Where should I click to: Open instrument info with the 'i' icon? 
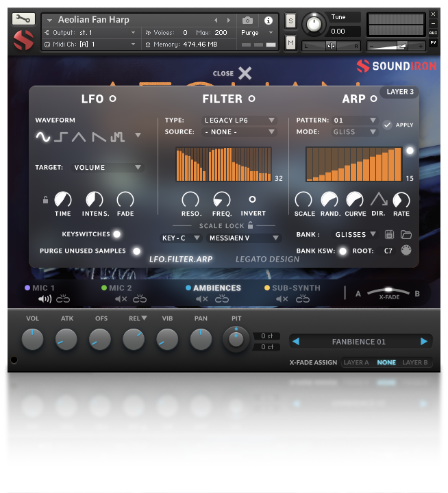click(x=268, y=21)
